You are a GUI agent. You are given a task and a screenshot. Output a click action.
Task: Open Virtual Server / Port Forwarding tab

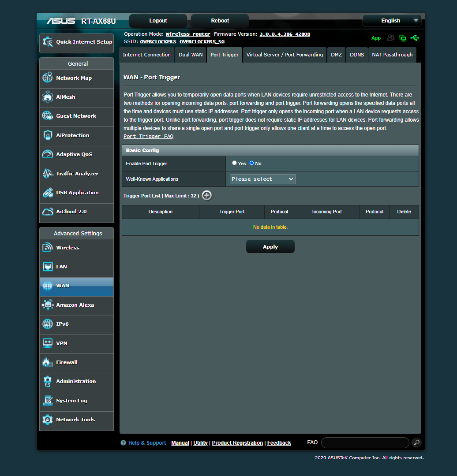285,55
